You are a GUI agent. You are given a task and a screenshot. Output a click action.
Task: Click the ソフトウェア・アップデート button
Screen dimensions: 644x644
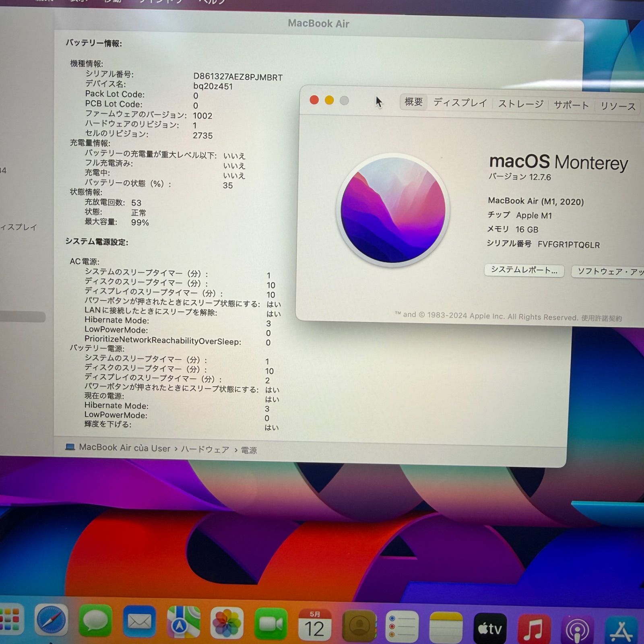coord(608,272)
